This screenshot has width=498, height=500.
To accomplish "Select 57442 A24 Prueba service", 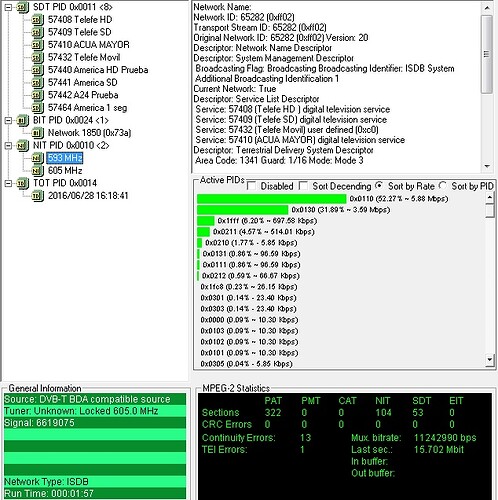I will click(x=83, y=95).
